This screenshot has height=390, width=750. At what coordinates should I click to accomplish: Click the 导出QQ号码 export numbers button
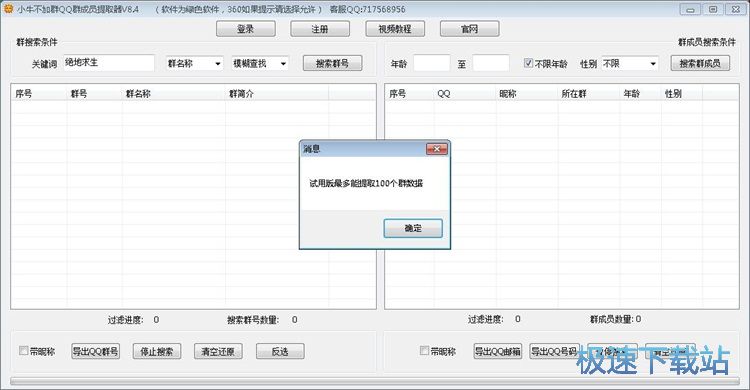[x=555, y=351]
